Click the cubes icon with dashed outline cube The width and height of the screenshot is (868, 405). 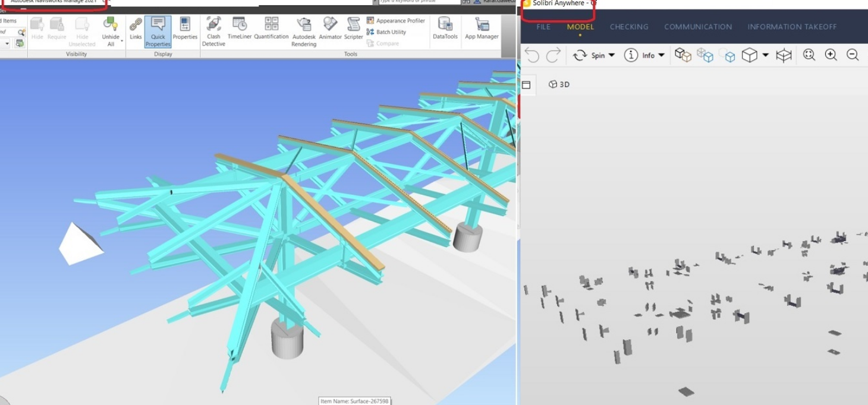tap(727, 55)
